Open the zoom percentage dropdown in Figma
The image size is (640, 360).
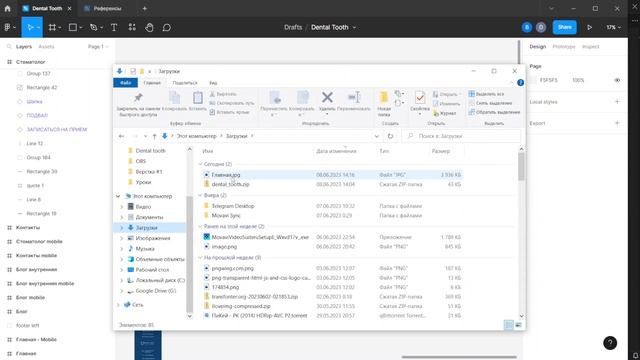613,27
